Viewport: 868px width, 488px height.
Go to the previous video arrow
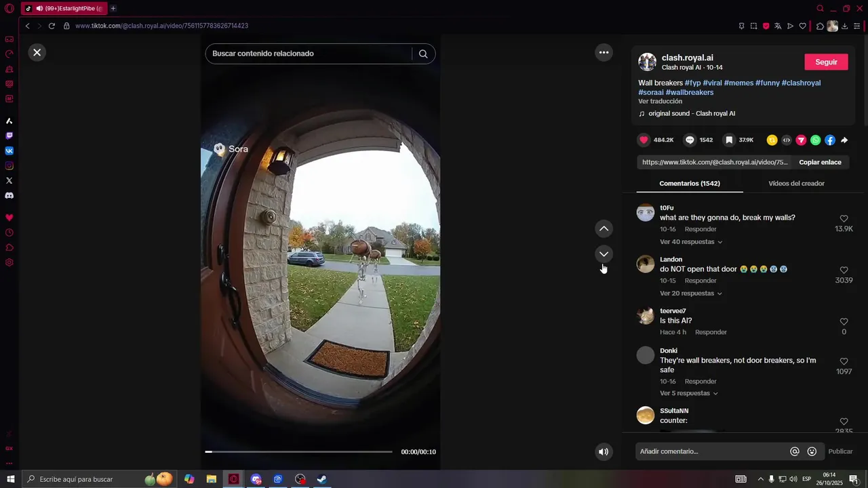[x=604, y=228]
